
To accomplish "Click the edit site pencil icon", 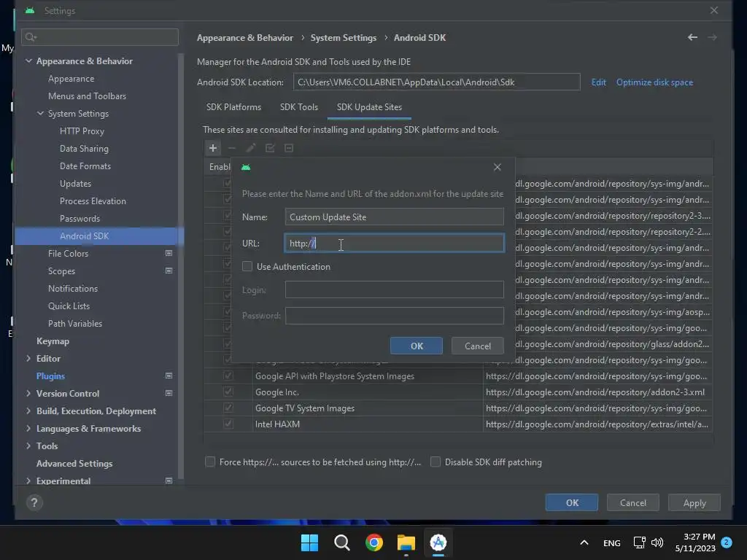I will (251, 148).
